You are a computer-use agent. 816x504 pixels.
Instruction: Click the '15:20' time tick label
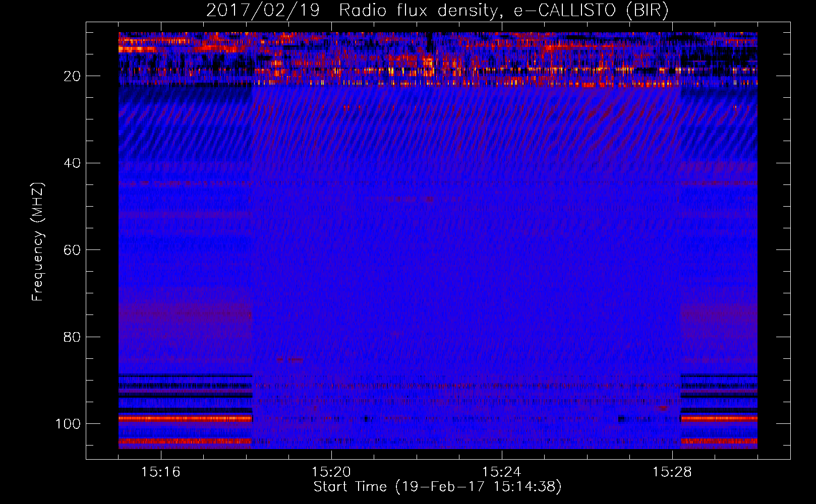tap(331, 472)
